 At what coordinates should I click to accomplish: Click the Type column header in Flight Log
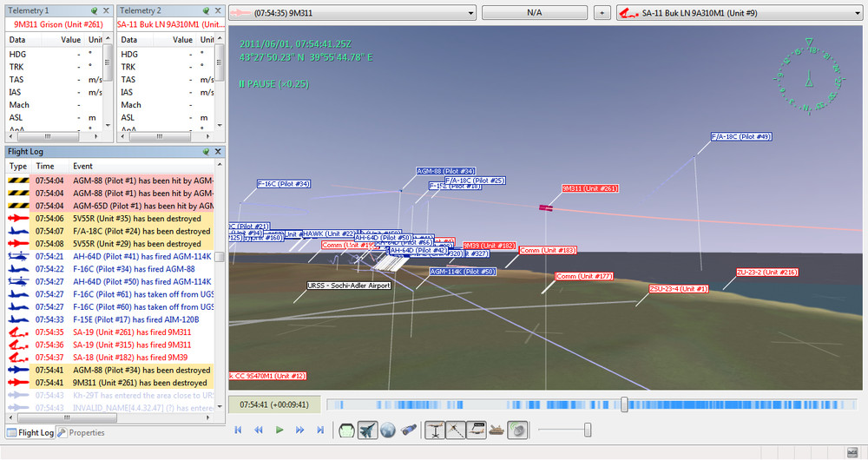click(x=18, y=166)
